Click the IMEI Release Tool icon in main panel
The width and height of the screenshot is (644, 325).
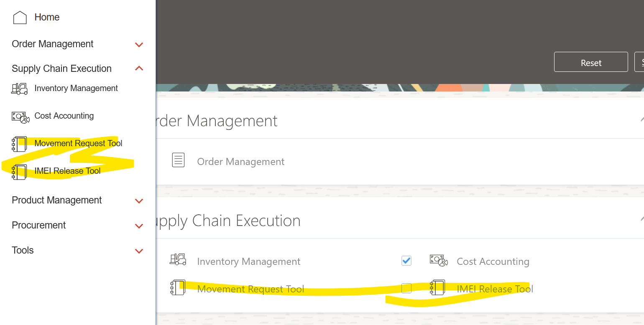pyautogui.click(x=438, y=288)
